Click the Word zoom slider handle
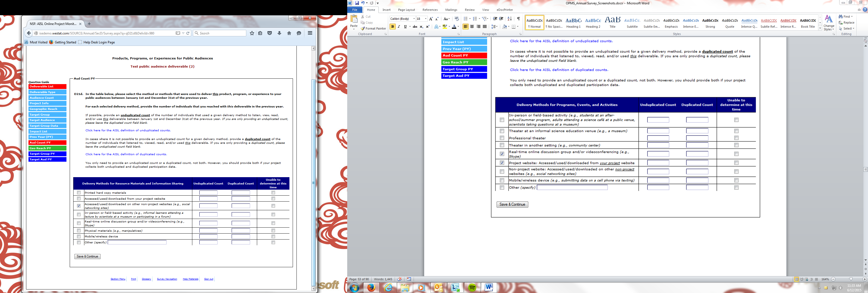 click(851, 279)
